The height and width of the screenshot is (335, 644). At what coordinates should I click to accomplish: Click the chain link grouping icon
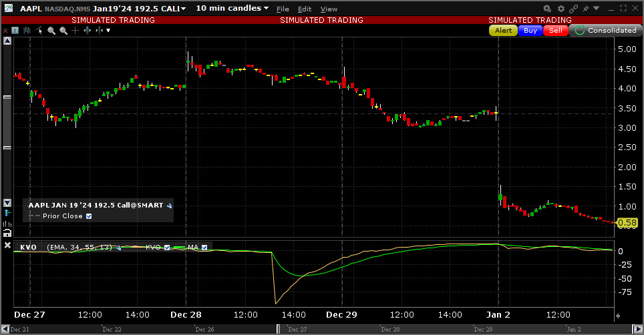tap(573, 9)
